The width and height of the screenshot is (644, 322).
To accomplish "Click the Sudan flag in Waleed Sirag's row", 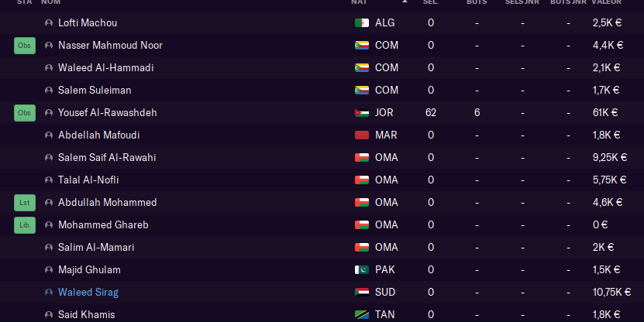I will (x=362, y=293).
